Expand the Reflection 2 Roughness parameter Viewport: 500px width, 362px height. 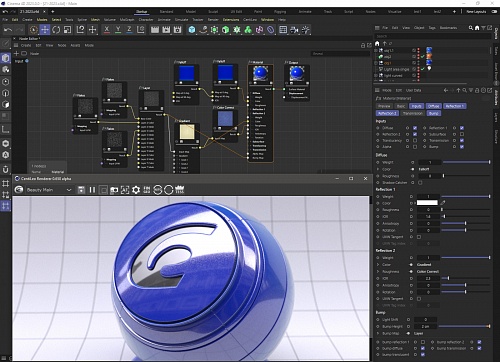tap(378, 272)
